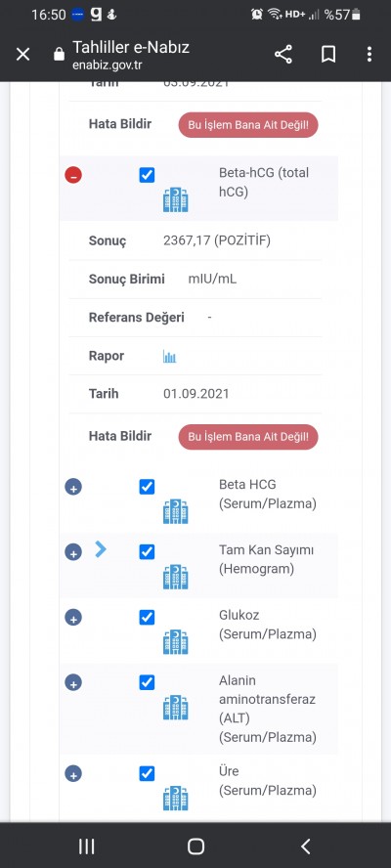391x868 pixels.
Task: Open the Rapor chart icon
Action: tap(169, 356)
